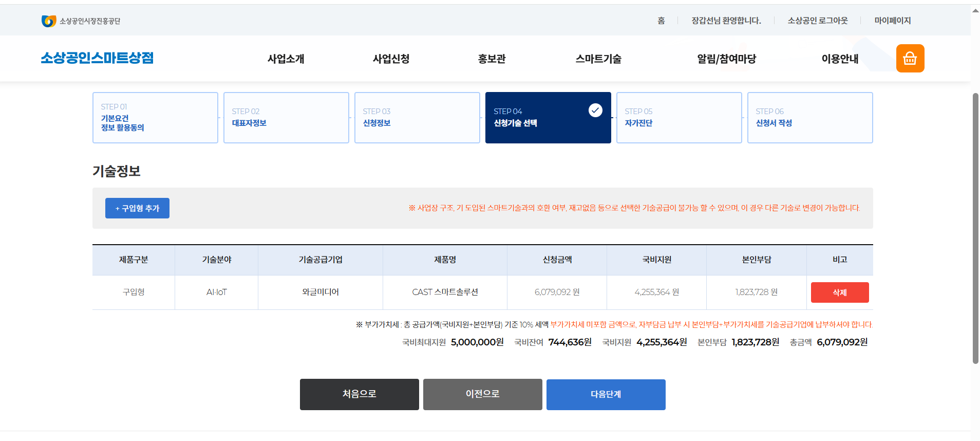Open the 알림/참여마당 menu
The image size is (980, 441).
coord(727,59)
